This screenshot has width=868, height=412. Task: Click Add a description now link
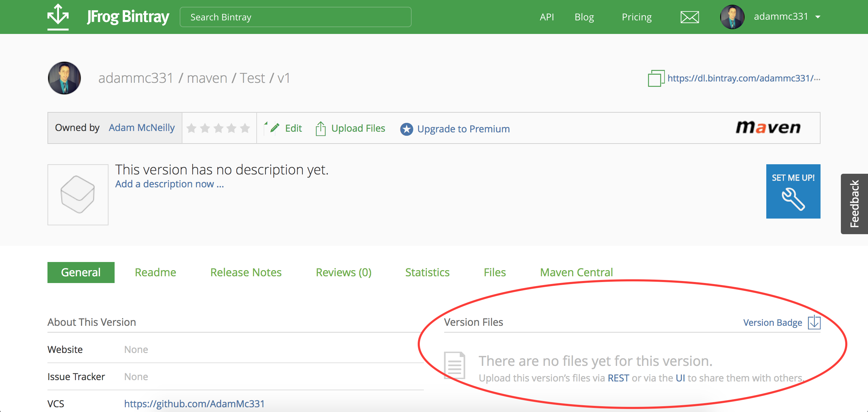[170, 184]
